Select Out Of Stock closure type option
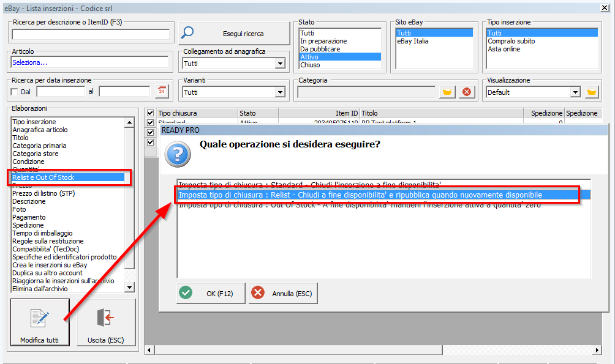The height and width of the screenshot is (364, 615). (x=383, y=204)
